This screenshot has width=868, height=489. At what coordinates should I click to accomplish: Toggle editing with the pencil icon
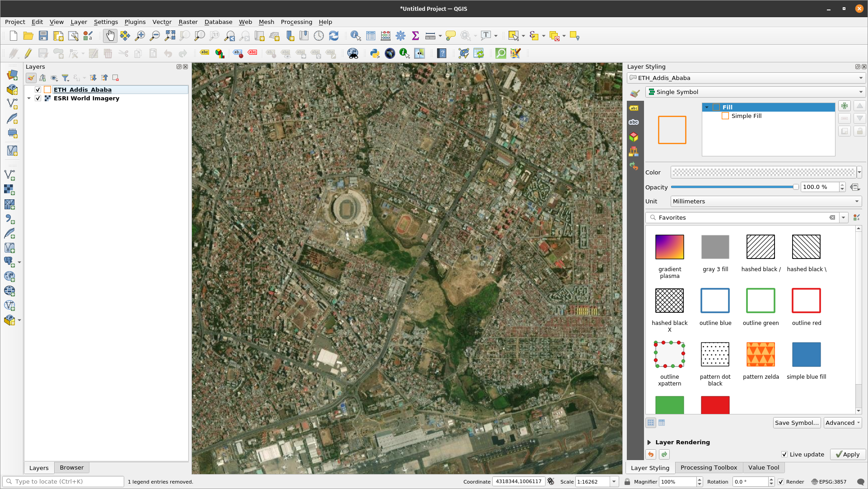coord(28,53)
